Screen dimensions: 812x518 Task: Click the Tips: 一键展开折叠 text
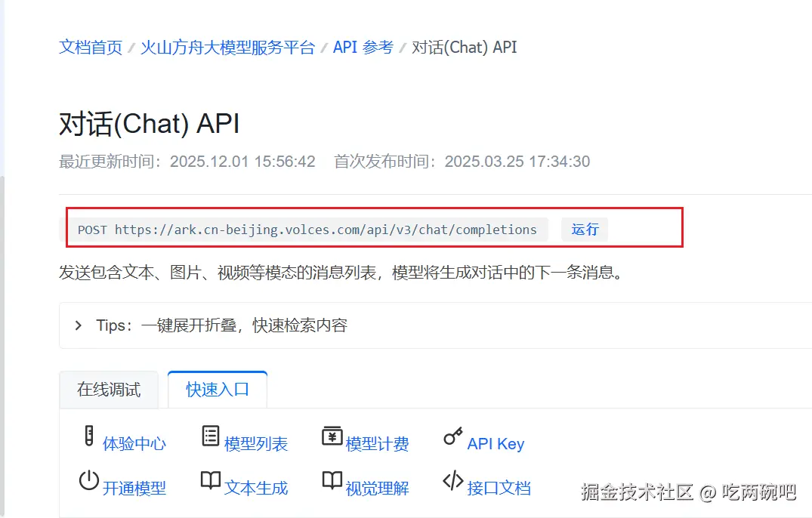click(221, 325)
